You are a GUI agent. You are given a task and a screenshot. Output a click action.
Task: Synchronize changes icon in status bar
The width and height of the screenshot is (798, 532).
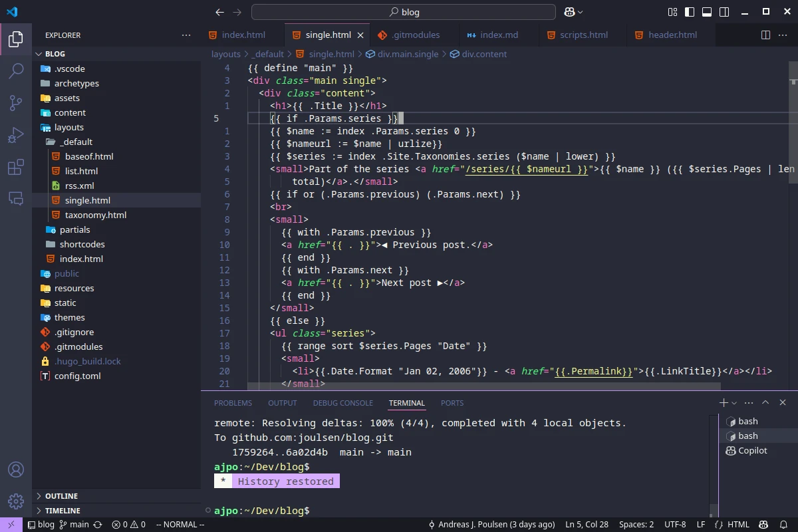click(98, 525)
